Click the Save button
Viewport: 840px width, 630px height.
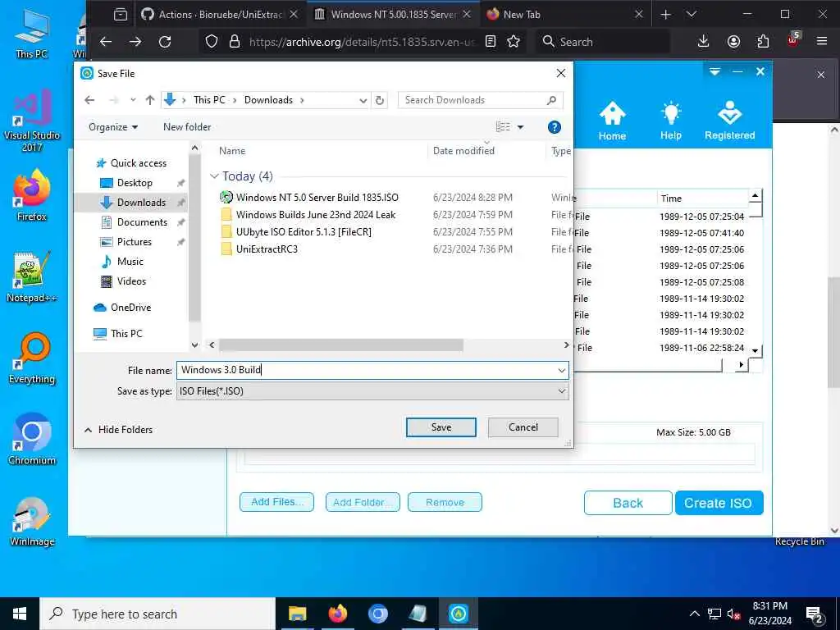pos(441,427)
